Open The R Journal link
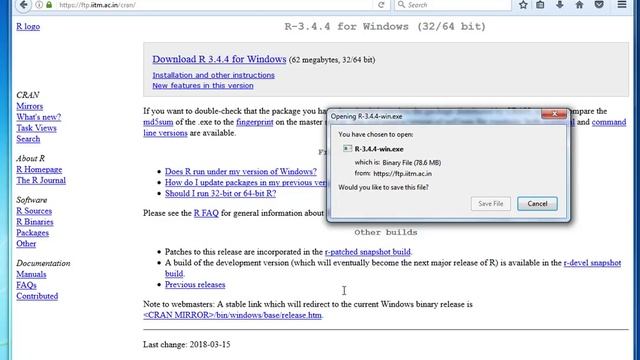 [x=41, y=180]
